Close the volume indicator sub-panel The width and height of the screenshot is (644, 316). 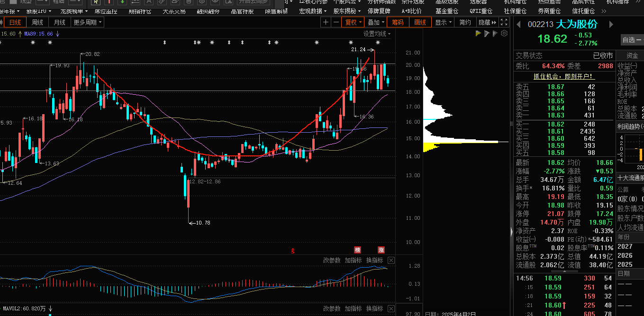(x=391, y=308)
